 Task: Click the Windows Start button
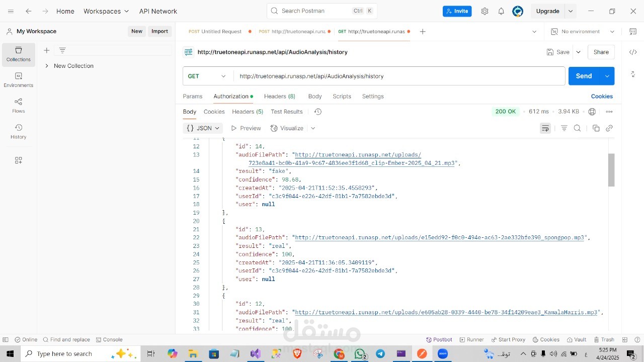pos(10,354)
